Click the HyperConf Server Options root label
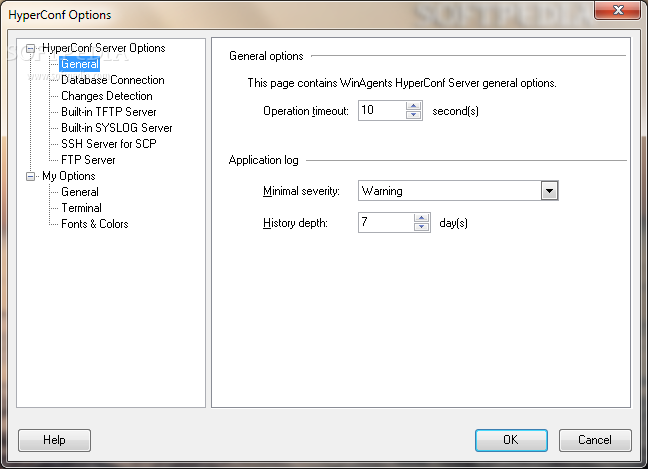Image resolution: width=648 pixels, height=469 pixels. tap(104, 48)
